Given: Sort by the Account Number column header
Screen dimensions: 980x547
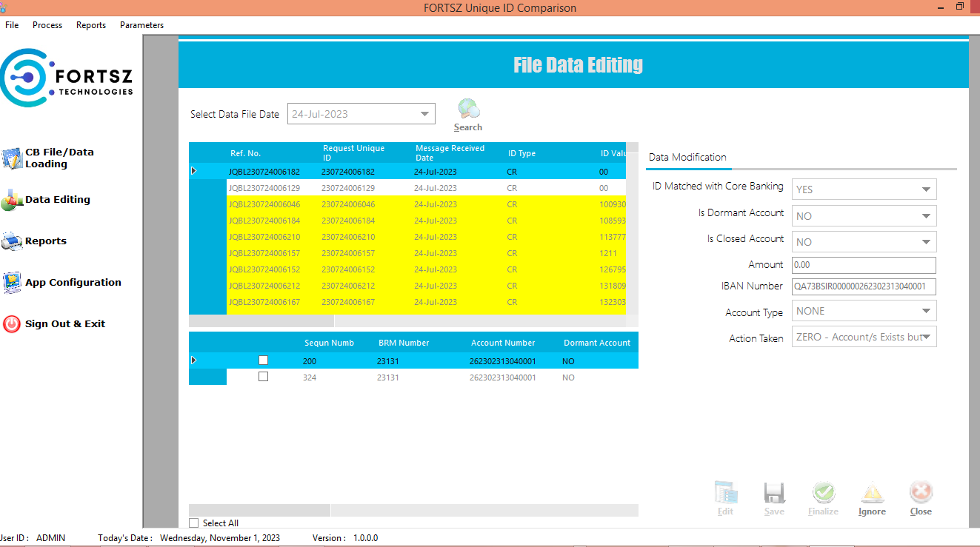Looking at the screenshot, I should [503, 343].
